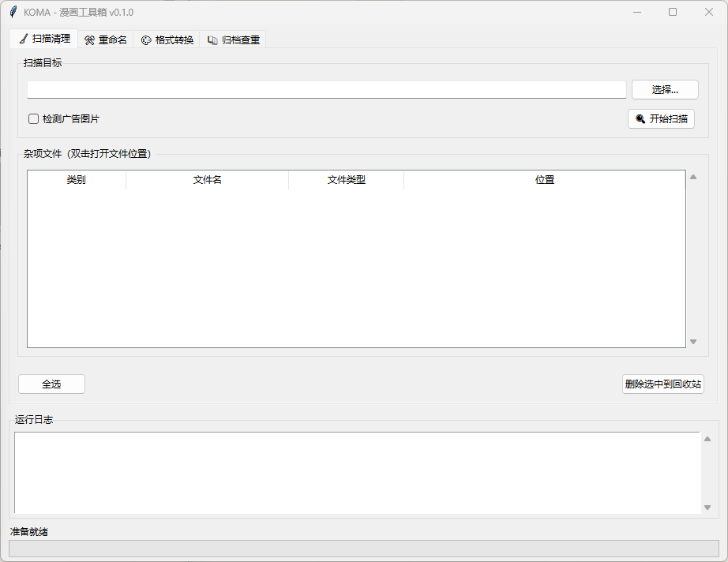Click the broom icon on 扫描清理 tab

click(x=23, y=39)
